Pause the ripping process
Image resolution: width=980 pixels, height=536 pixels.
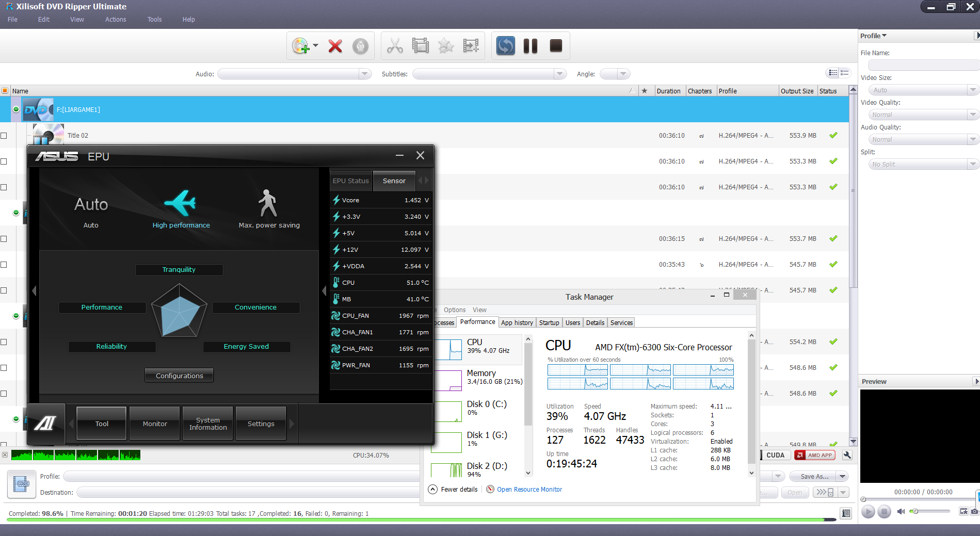pos(531,46)
